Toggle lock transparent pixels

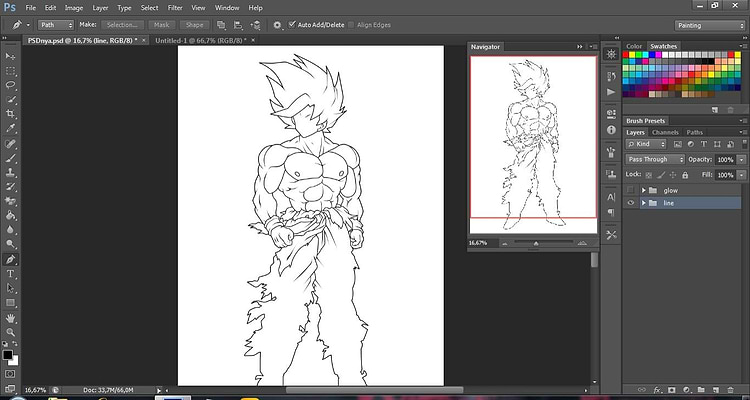click(649, 175)
